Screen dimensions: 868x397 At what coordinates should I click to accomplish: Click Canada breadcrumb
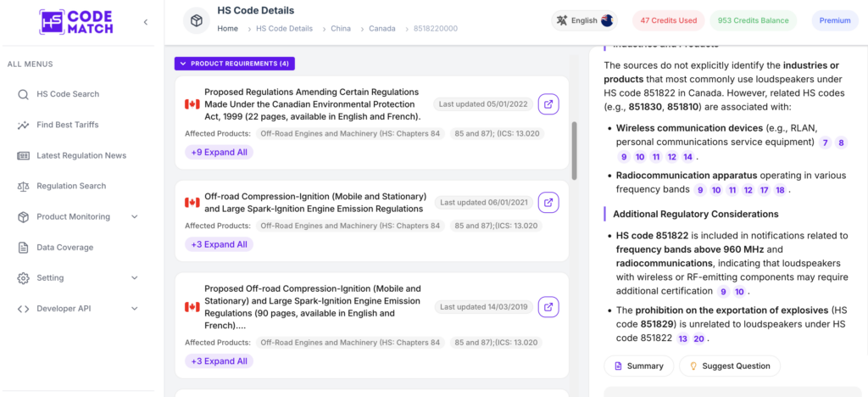pos(382,29)
